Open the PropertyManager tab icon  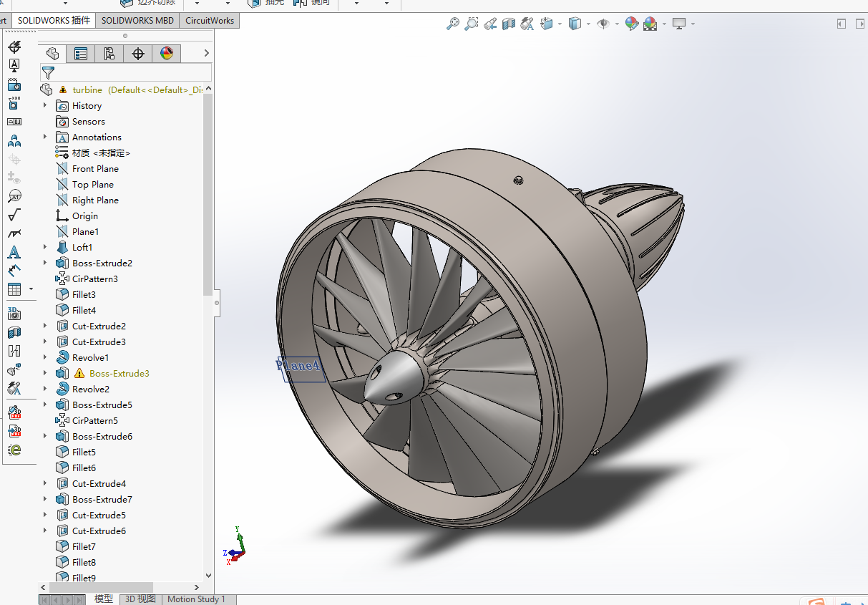point(81,54)
